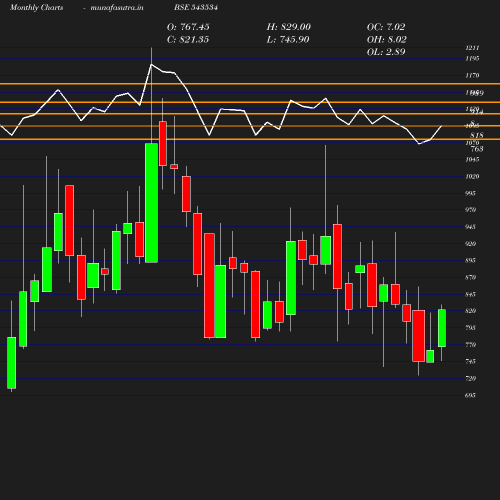Click the 1211 price axis label
The image size is (500, 500).
pos(472,48)
